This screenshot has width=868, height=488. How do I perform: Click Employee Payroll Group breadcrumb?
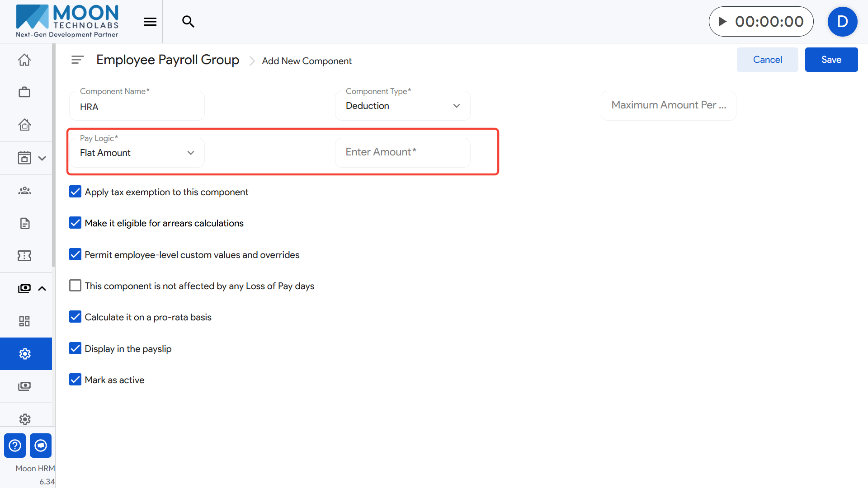click(x=167, y=60)
